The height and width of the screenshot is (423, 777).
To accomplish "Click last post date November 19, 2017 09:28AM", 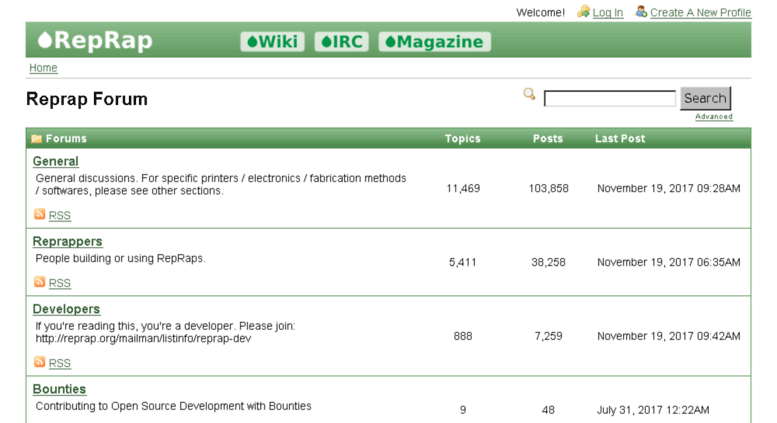I will click(x=668, y=189).
